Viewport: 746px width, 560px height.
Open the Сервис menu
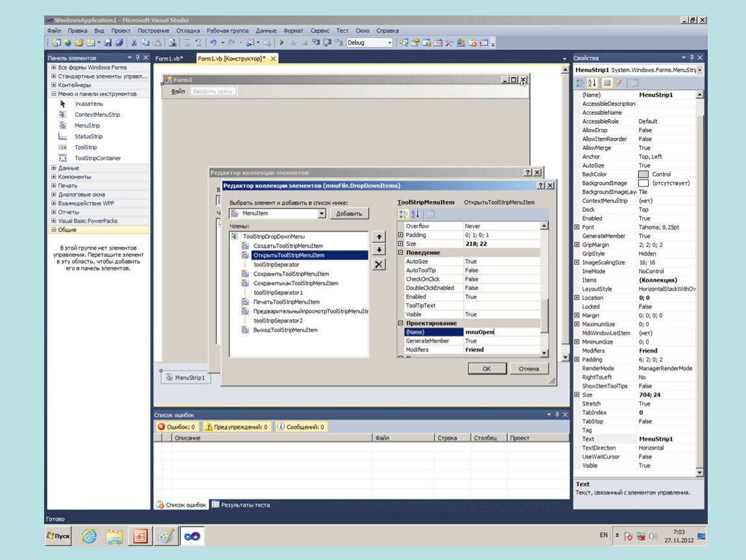point(320,30)
